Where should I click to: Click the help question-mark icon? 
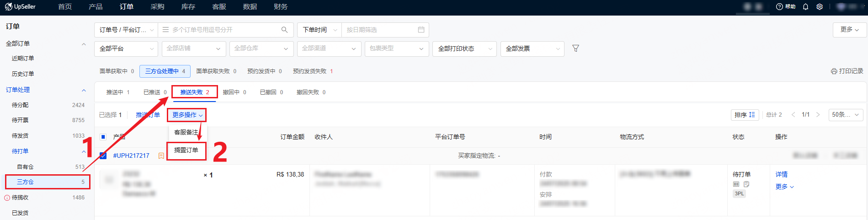tap(780, 7)
